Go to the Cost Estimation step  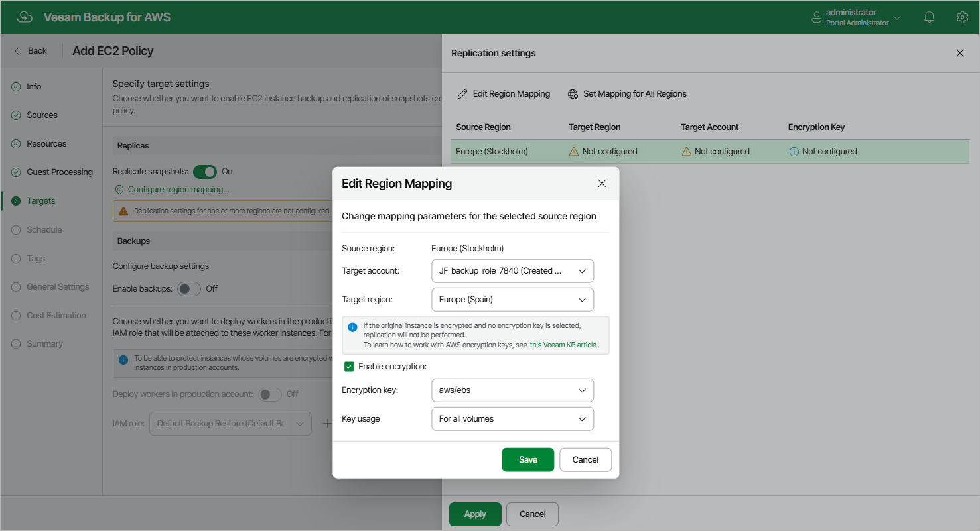56,316
